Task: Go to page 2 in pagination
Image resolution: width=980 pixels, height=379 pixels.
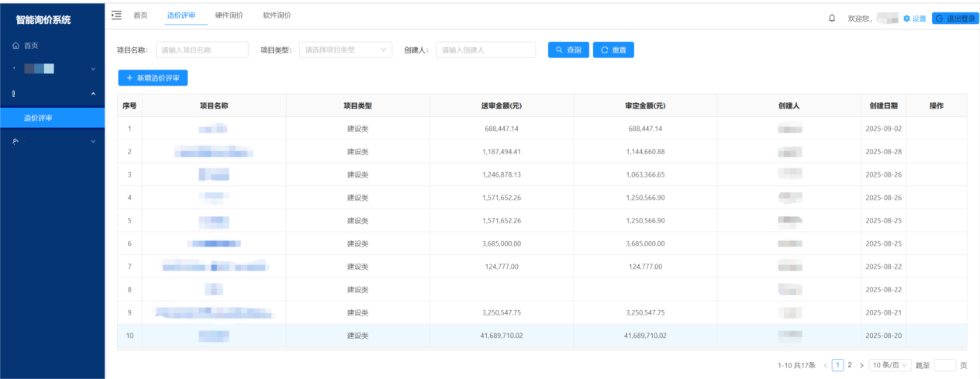Action: click(850, 365)
